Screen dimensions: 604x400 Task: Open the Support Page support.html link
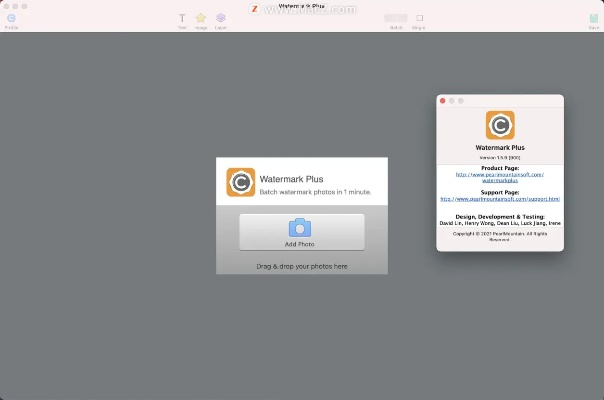click(x=500, y=199)
